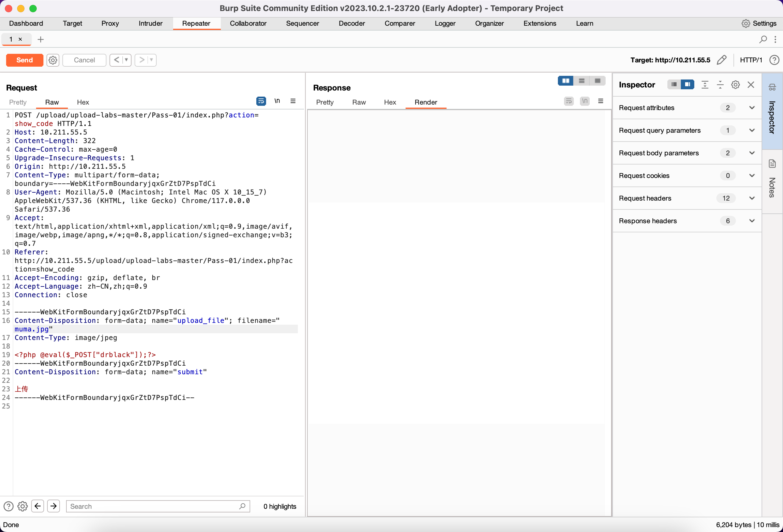
Task: Select Request Hex view
Action: coord(83,102)
